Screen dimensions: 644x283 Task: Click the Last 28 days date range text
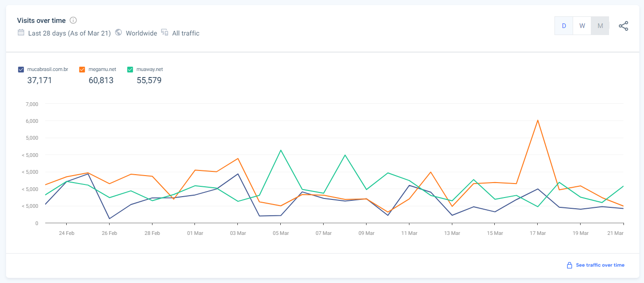coord(69,33)
